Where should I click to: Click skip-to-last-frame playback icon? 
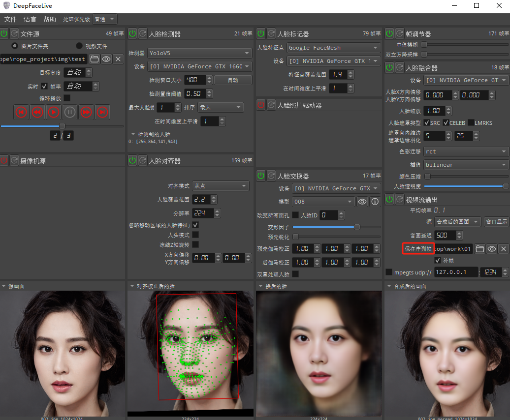(102, 112)
